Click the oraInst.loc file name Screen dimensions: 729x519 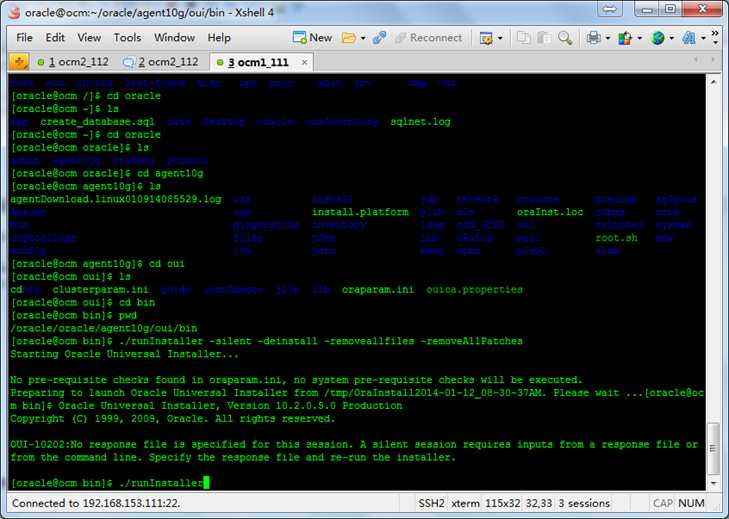550,212
